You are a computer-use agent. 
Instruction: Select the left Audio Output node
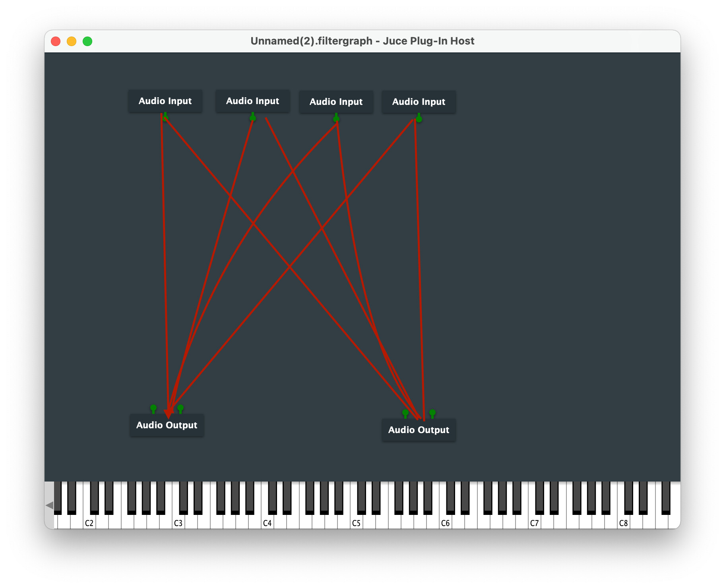click(167, 425)
